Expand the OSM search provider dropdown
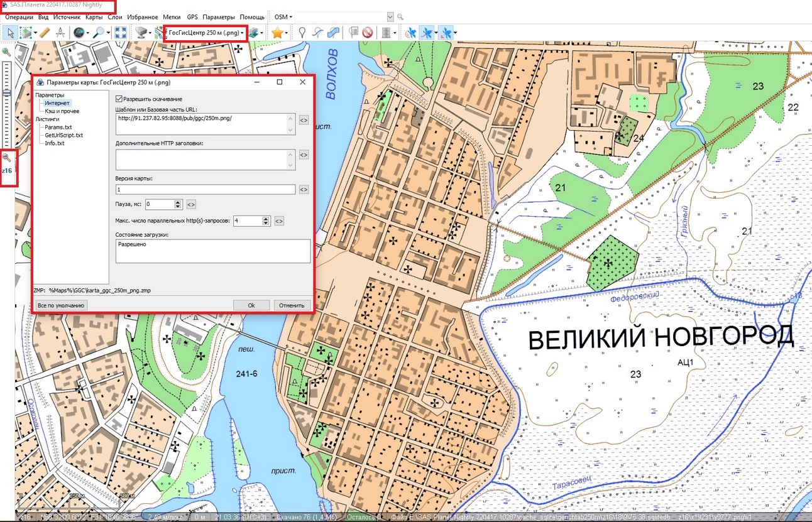Image resolution: width=812 pixels, height=522 pixels. (x=285, y=17)
